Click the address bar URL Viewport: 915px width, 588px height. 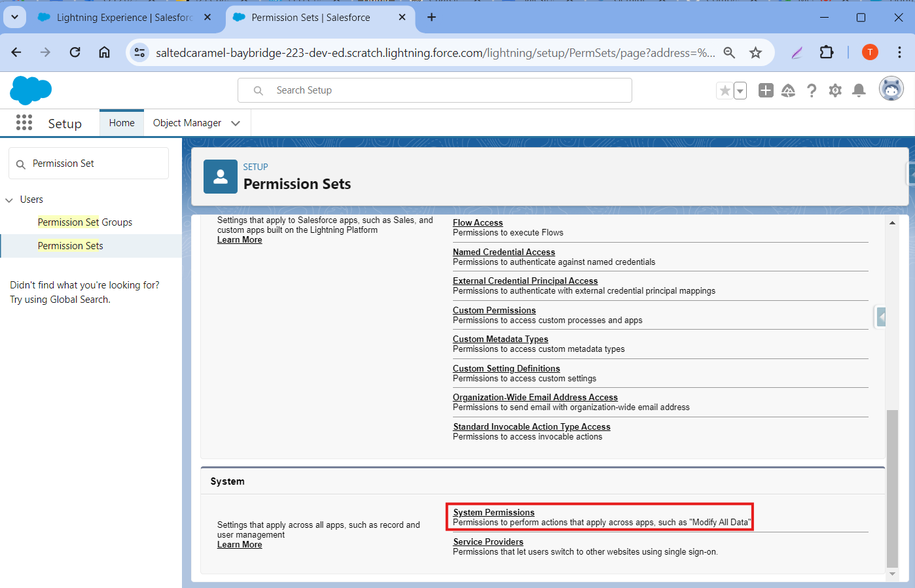pyautogui.click(x=435, y=53)
